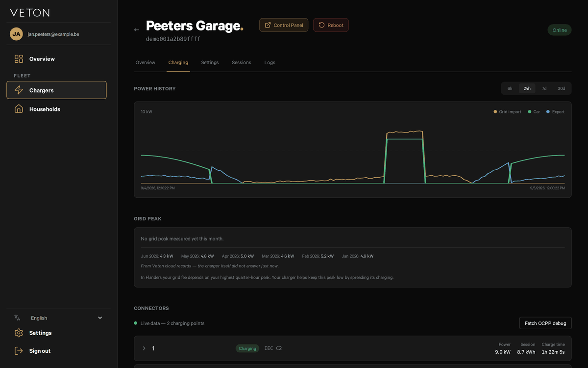The image size is (588, 368).
Task: Switch to the Logs tab
Action: 269,62
